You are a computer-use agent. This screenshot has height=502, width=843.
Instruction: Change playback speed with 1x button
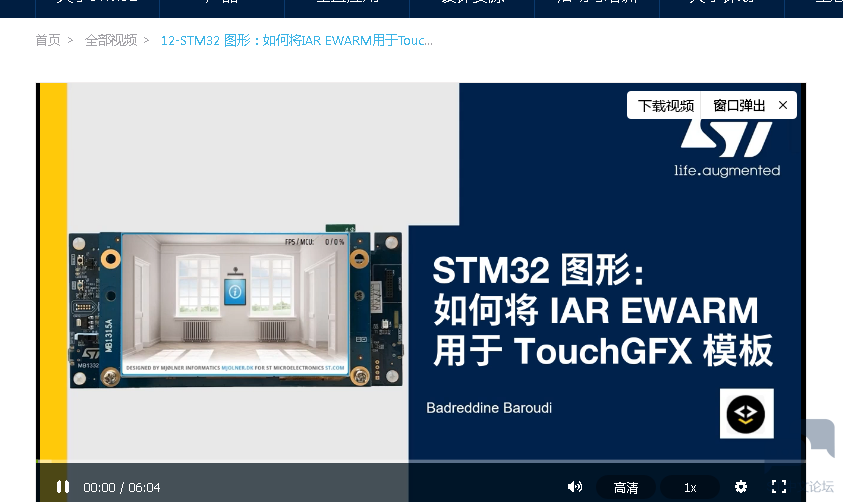point(690,487)
